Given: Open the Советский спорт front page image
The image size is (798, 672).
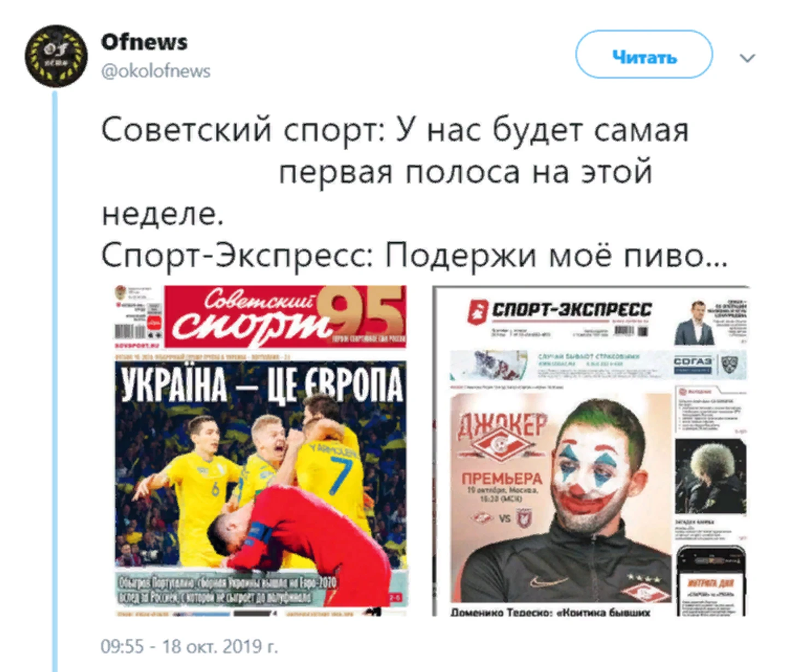Looking at the screenshot, I should click(x=261, y=451).
